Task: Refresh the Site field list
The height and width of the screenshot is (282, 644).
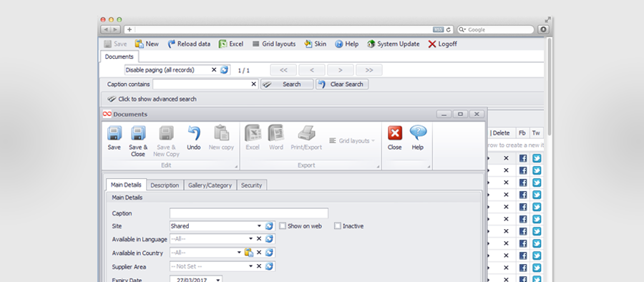Action: click(269, 226)
